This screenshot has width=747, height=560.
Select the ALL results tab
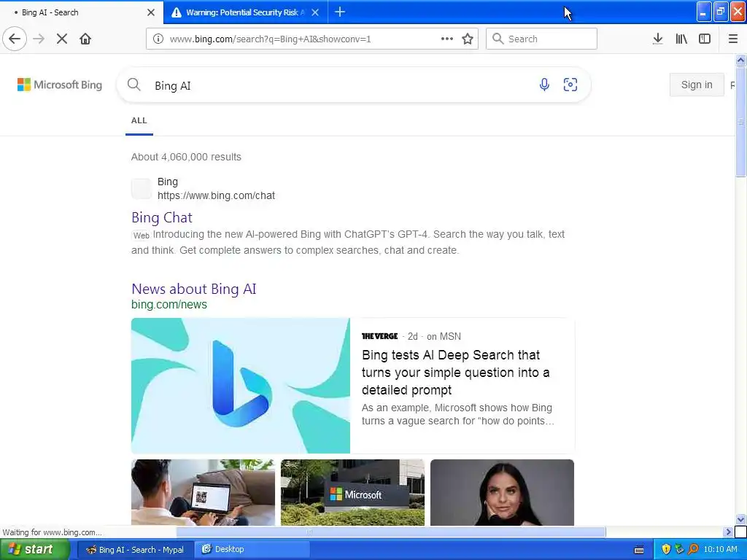(x=139, y=121)
